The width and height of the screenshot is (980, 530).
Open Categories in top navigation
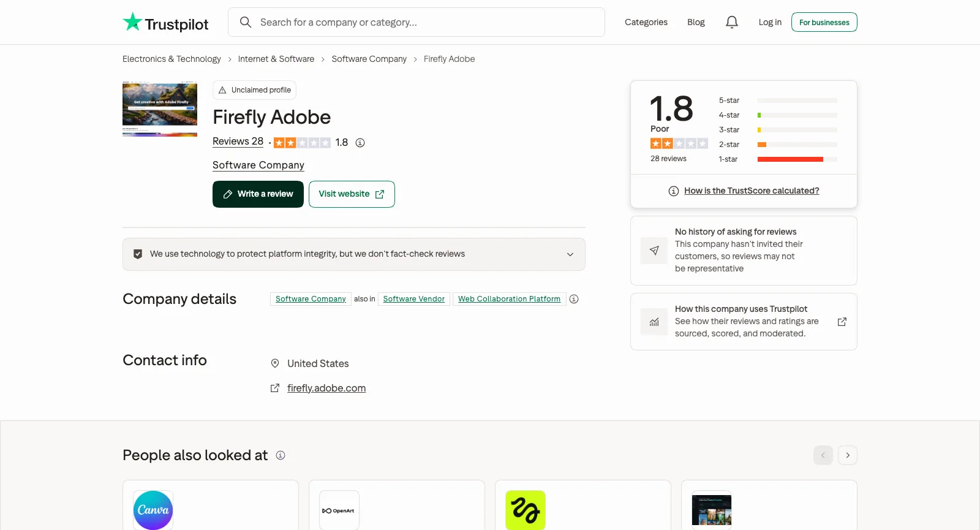pyautogui.click(x=646, y=22)
